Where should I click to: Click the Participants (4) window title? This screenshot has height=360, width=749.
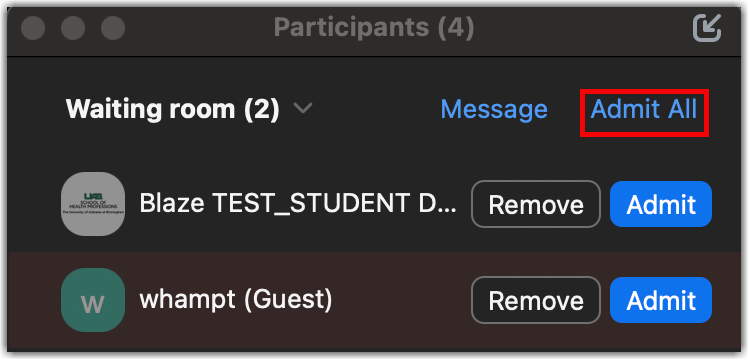point(374,28)
